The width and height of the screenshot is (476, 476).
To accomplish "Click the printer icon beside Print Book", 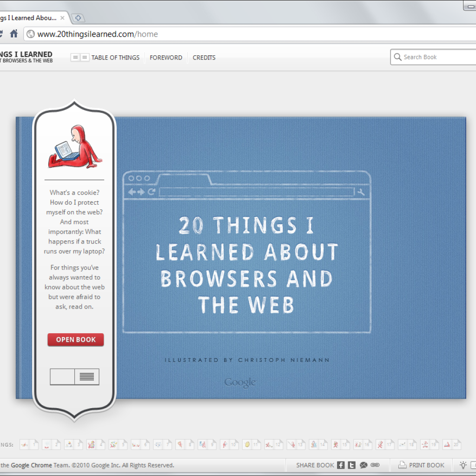I will tap(402, 465).
